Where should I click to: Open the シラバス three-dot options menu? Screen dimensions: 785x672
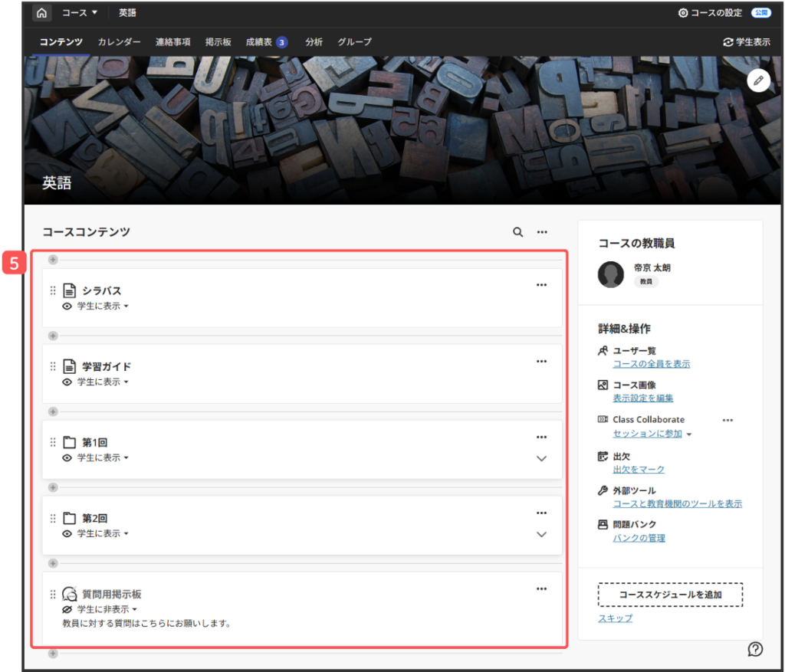coord(541,285)
